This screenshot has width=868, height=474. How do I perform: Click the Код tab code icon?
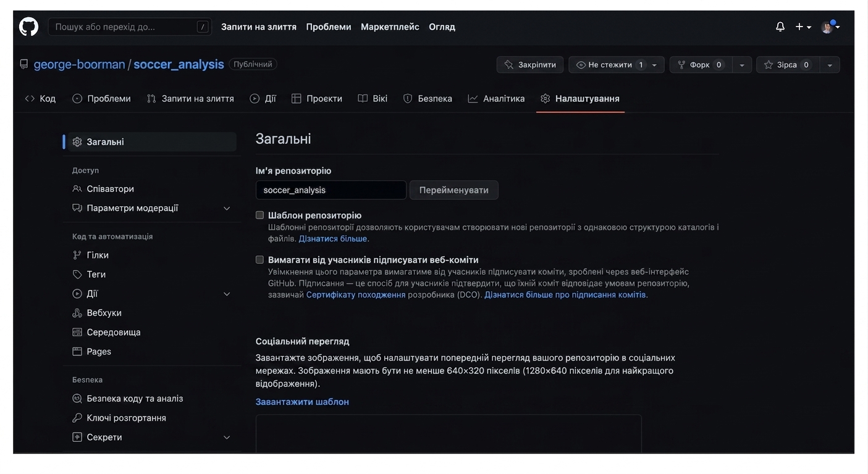click(30, 98)
